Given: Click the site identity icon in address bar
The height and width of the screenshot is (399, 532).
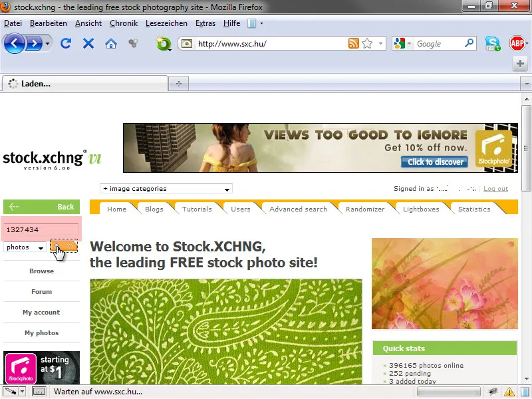Looking at the screenshot, I should tap(187, 44).
